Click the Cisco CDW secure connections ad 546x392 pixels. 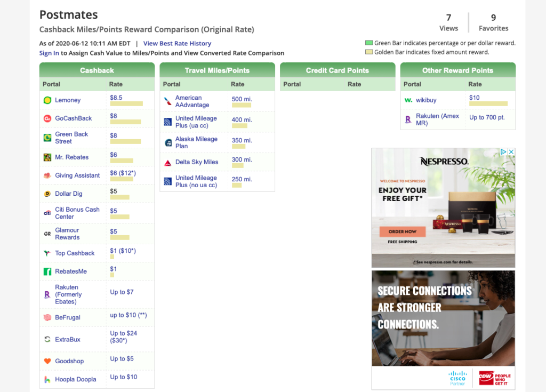click(443, 330)
